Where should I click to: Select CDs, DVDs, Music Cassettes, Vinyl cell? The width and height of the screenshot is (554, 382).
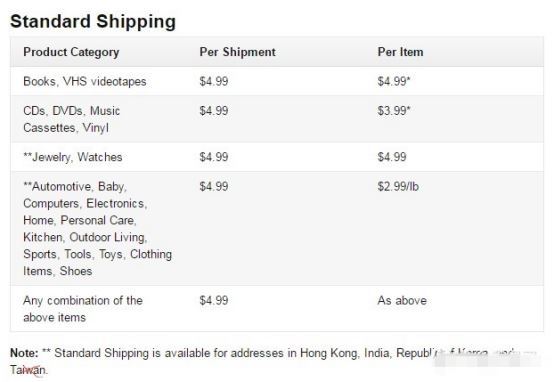[71, 119]
